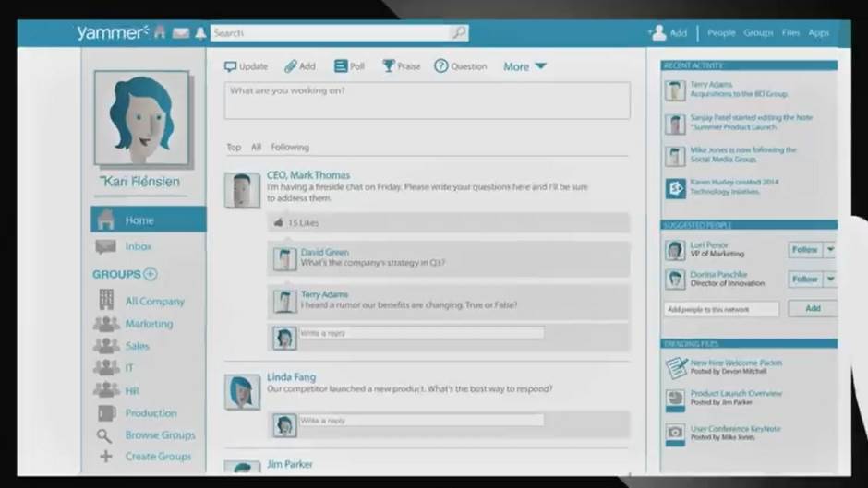868x488 pixels.
Task: Open Inbox in the left sidebar
Action: pos(139,246)
